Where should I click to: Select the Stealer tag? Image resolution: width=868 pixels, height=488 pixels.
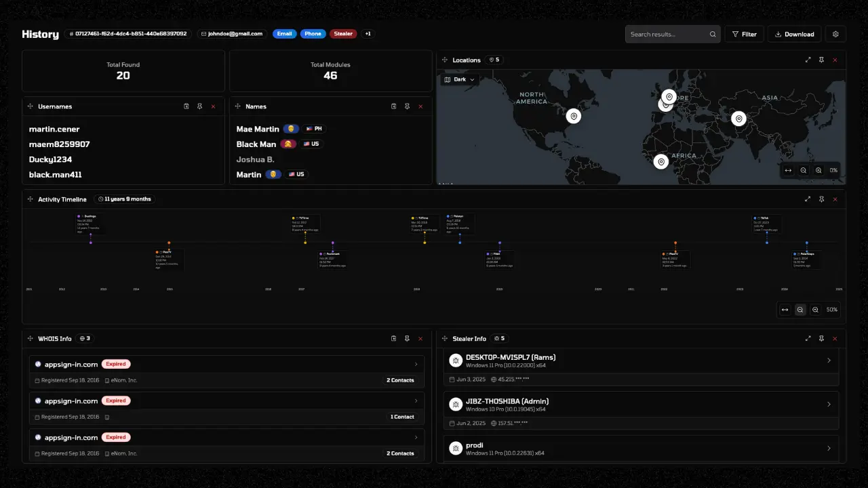coord(343,34)
